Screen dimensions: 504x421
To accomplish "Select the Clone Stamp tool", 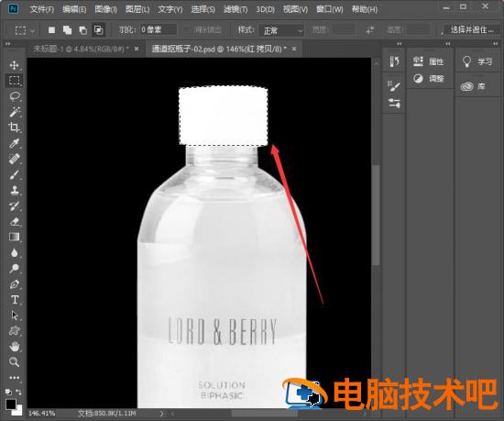I will pos(14,190).
